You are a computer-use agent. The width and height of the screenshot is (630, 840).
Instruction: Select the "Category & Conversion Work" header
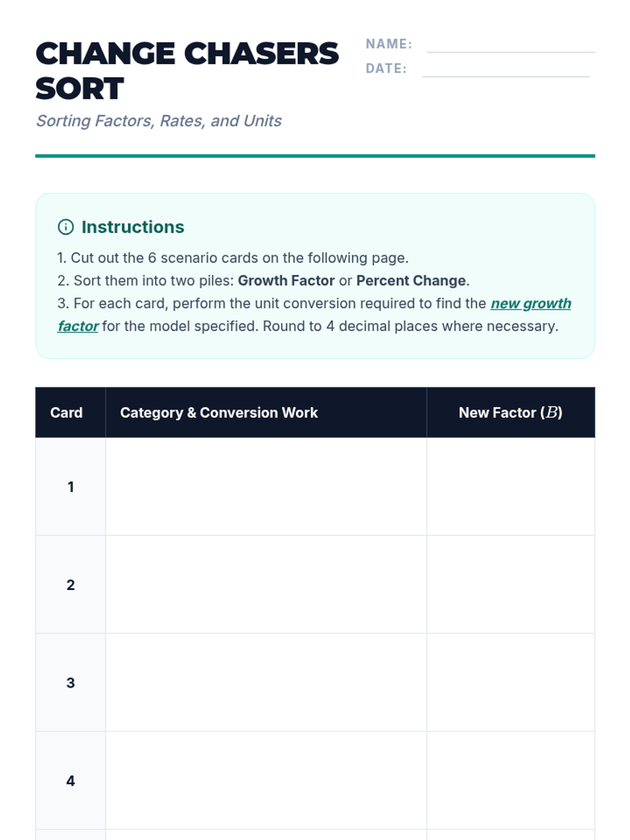219,413
